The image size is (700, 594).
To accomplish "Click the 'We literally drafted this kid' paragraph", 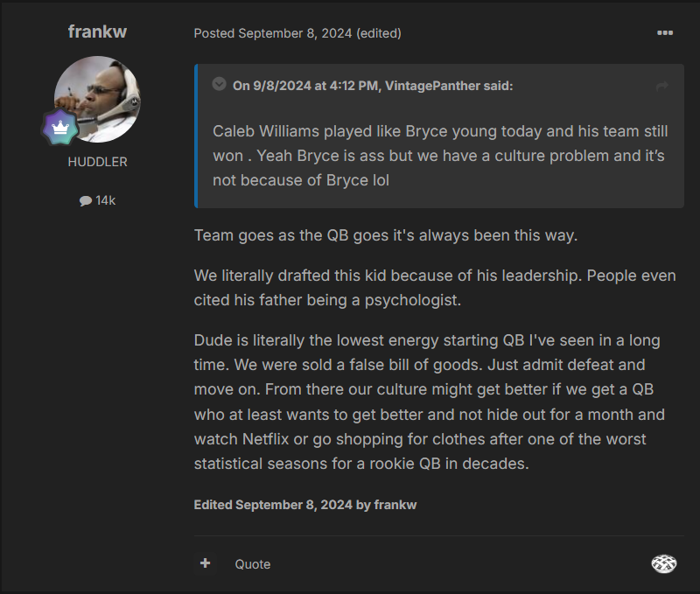I will coord(434,288).
